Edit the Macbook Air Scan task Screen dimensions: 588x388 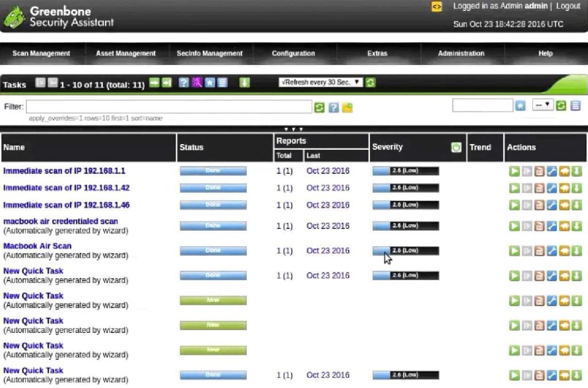click(552, 251)
